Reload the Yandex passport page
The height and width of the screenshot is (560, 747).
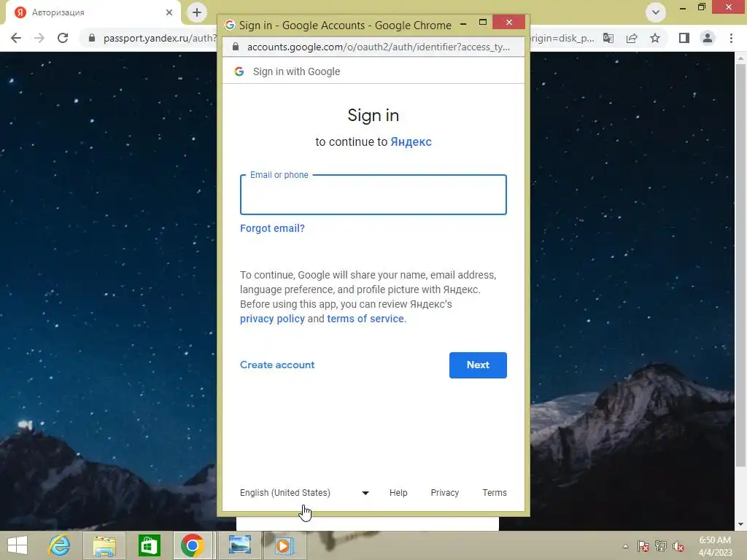[63, 38]
